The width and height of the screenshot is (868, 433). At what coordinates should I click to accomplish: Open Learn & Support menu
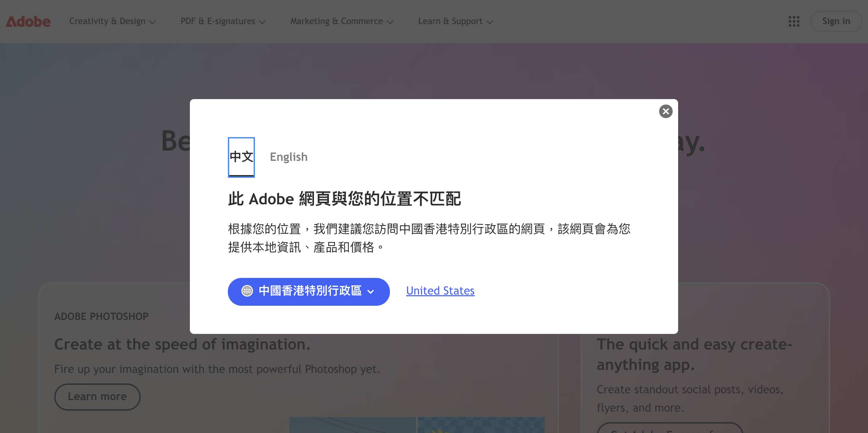click(x=455, y=21)
